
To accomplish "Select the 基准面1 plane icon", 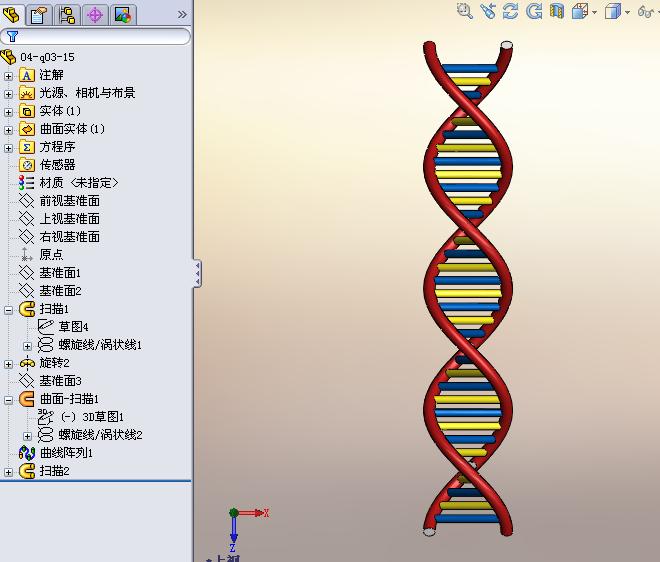I will [x=27, y=273].
